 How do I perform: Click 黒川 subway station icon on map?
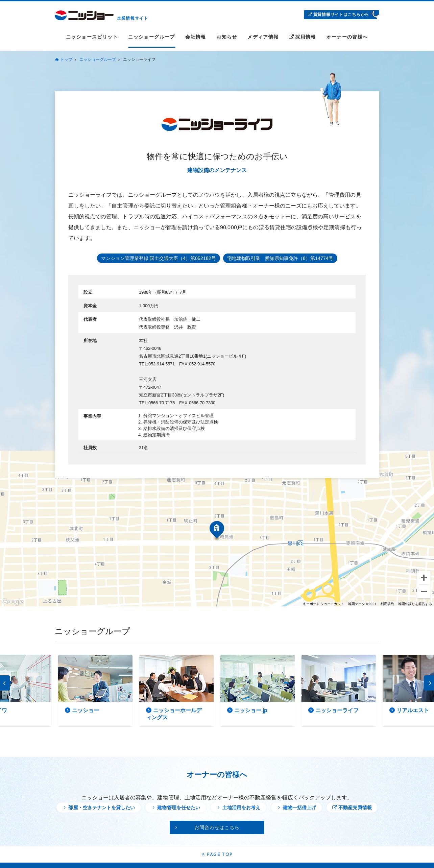300,543
